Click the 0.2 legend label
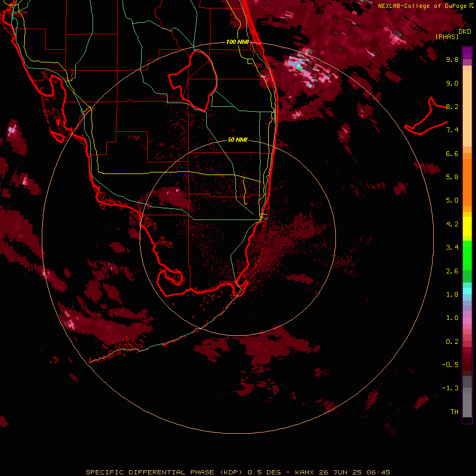This screenshot has height=476, width=476. (x=452, y=342)
